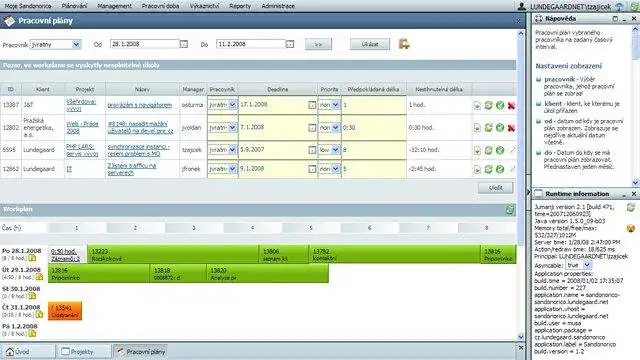Viewport: 640px width, 360px height.
Task: Click the export icon next to Ukázat button
Action: tap(404, 44)
